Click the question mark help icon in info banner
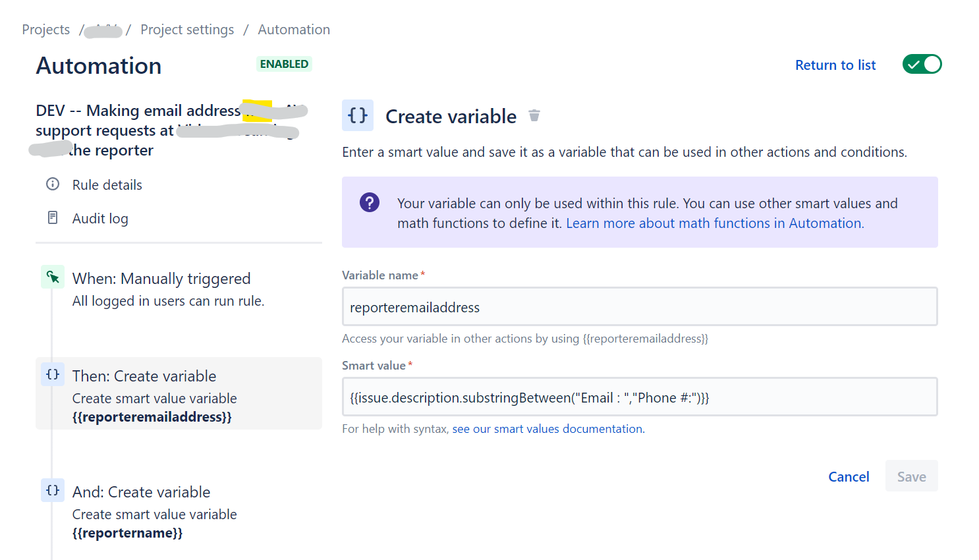 pyautogui.click(x=370, y=202)
